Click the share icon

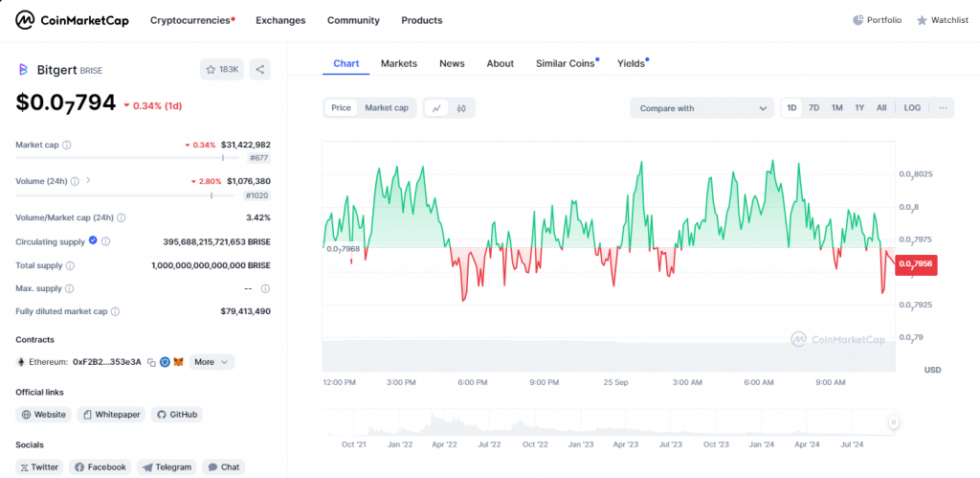(260, 69)
